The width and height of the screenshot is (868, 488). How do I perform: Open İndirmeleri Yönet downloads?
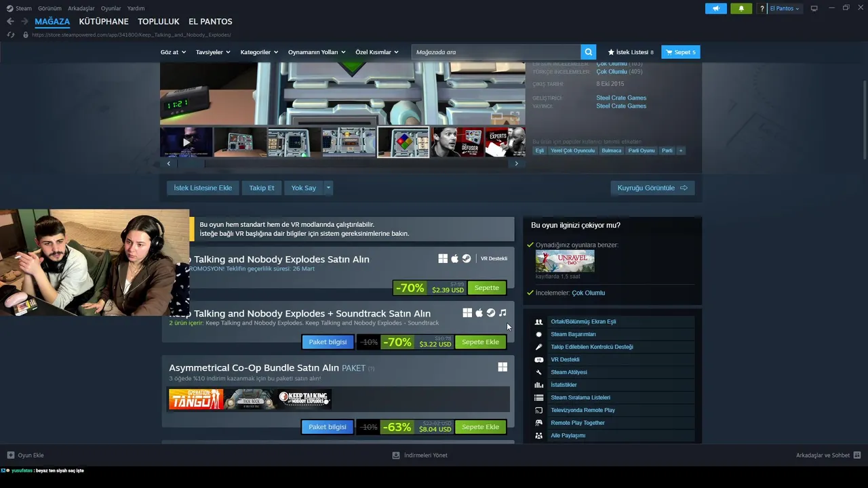click(x=420, y=455)
